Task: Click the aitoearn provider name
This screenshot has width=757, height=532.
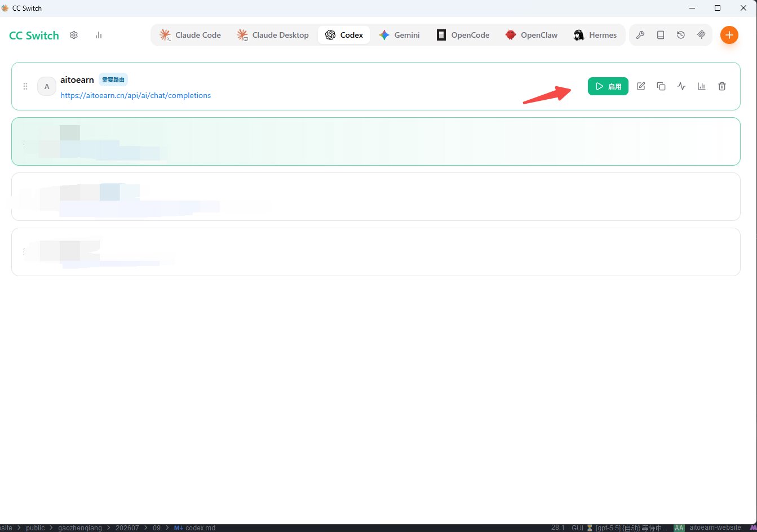Action: coord(77,79)
